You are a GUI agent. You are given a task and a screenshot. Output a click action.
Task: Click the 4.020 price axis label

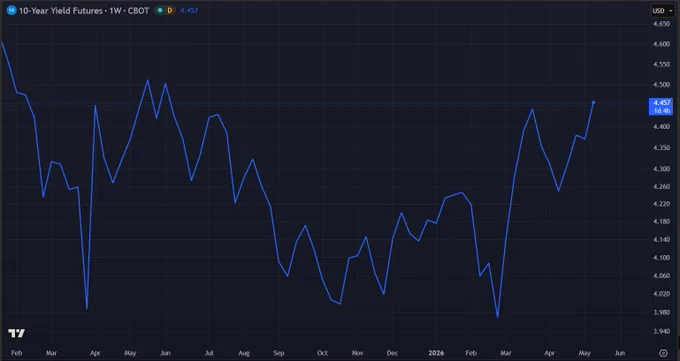click(661, 294)
